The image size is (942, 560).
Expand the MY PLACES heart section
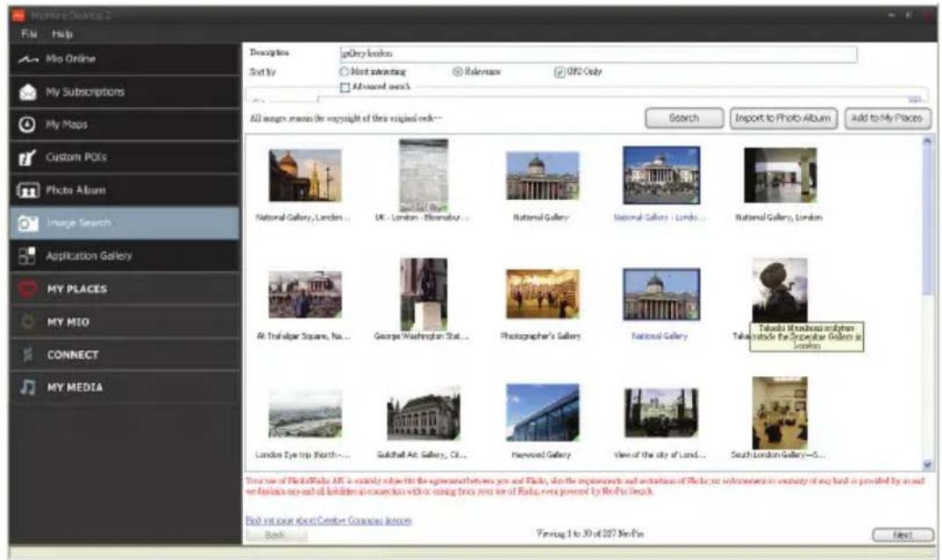125,288
